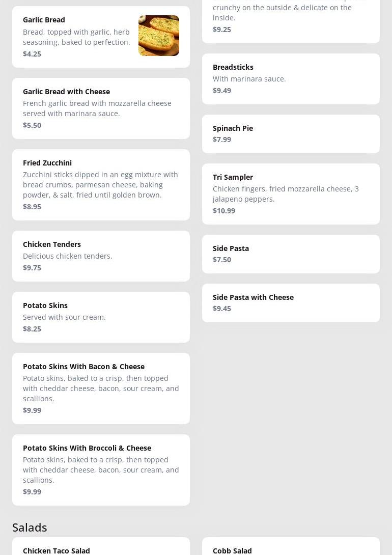Choose Side Pasta with Cheese
The height and width of the screenshot is (555, 392).
click(x=253, y=297)
